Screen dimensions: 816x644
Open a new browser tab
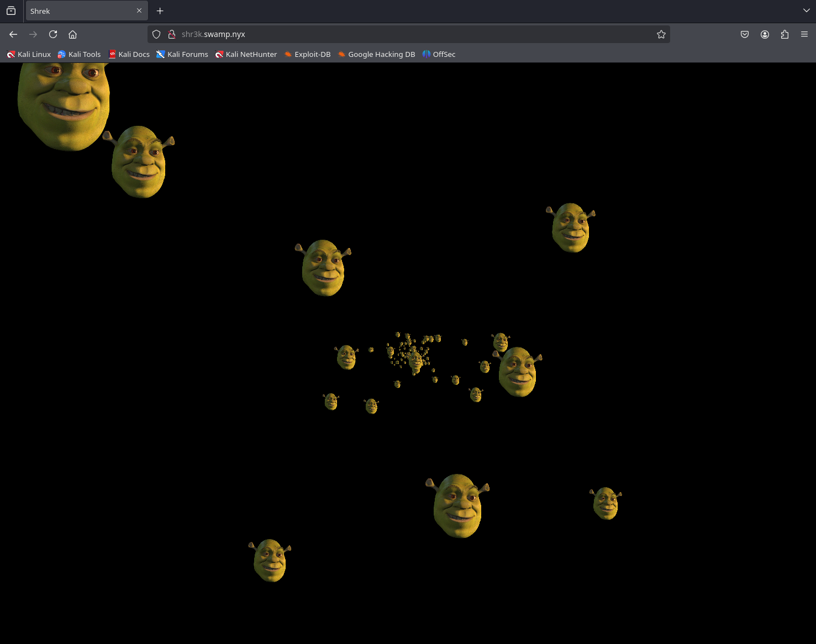click(x=160, y=10)
